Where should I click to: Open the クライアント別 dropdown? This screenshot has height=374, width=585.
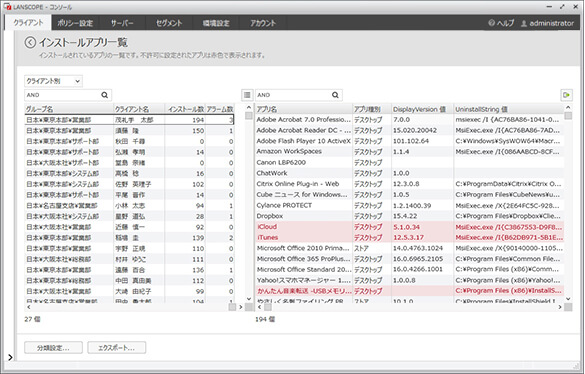click(53, 81)
